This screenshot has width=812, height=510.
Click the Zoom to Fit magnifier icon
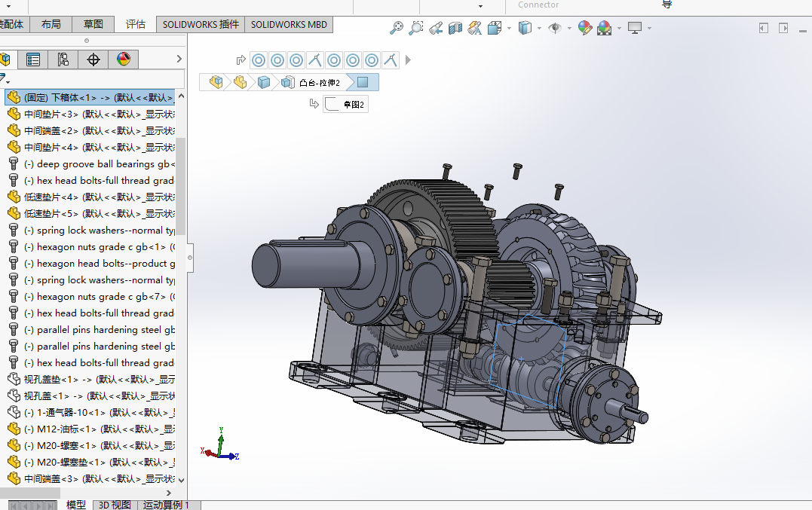click(396, 28)
